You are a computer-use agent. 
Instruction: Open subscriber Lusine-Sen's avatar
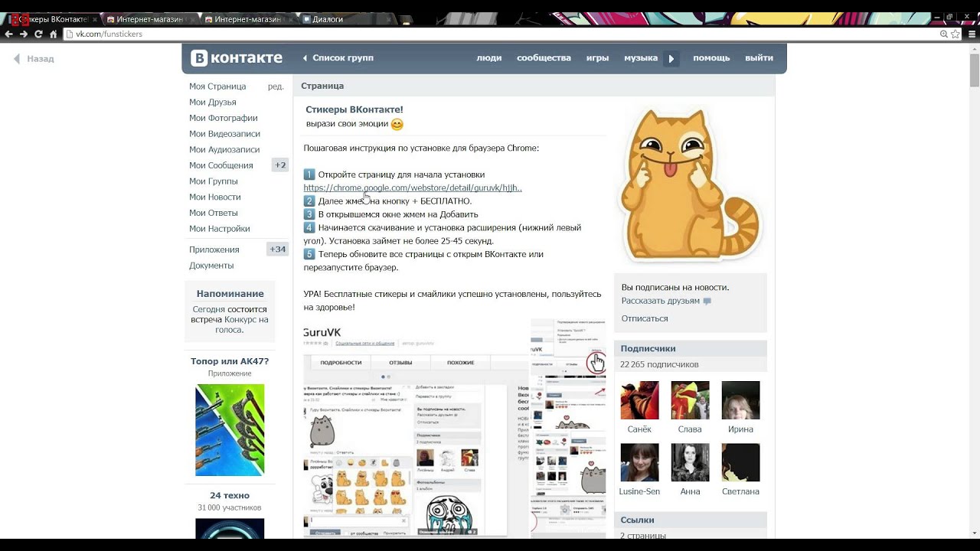pos(639,462)
